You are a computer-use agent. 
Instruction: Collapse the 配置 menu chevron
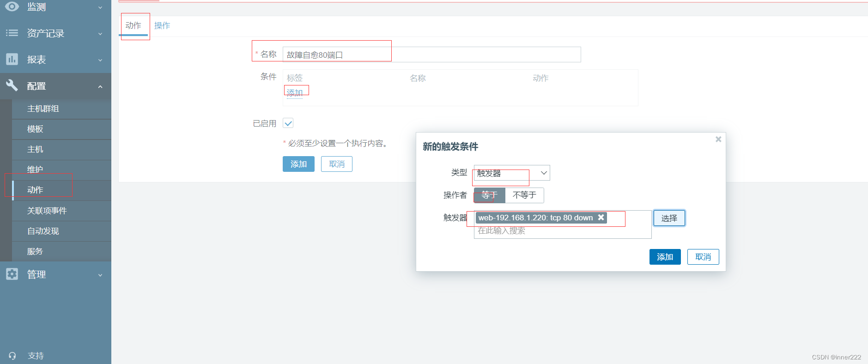(x=100, y=86)
